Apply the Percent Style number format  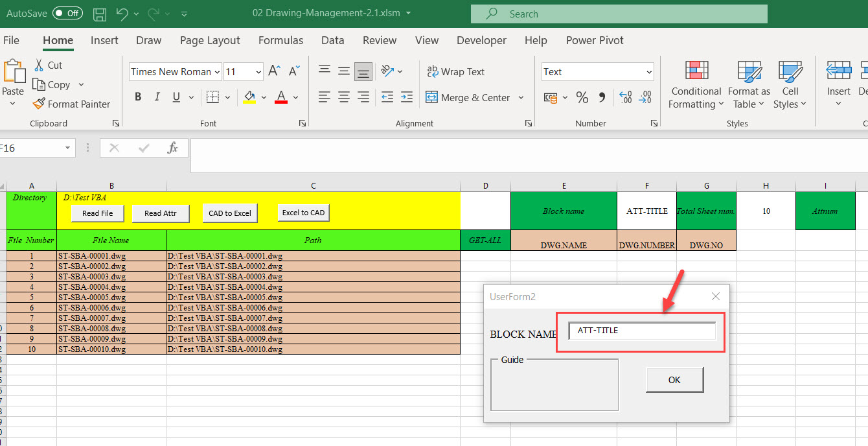582,97
